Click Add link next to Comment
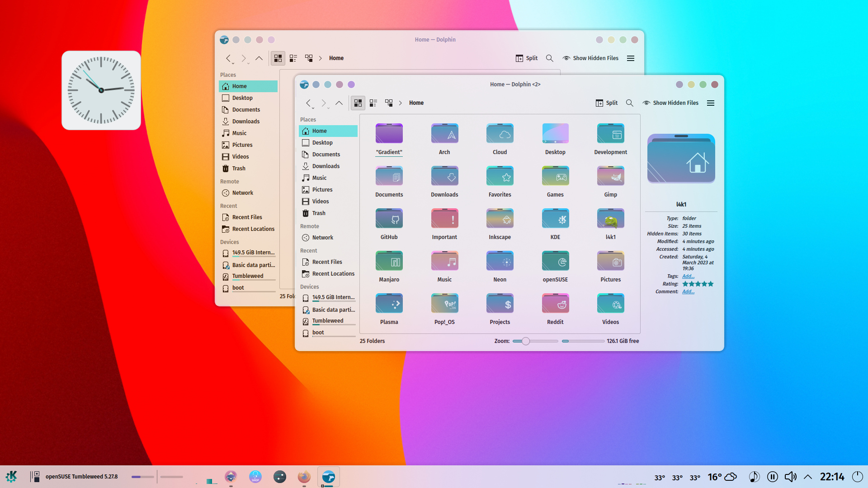The height and width of the screenshot is (488, 868). [x=688, y=291]
